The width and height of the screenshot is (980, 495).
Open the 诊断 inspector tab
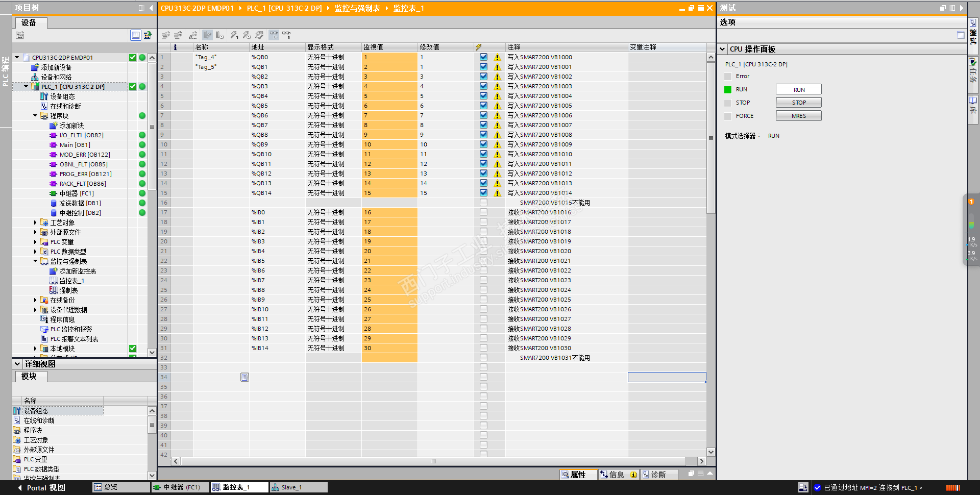coord(659,475)
